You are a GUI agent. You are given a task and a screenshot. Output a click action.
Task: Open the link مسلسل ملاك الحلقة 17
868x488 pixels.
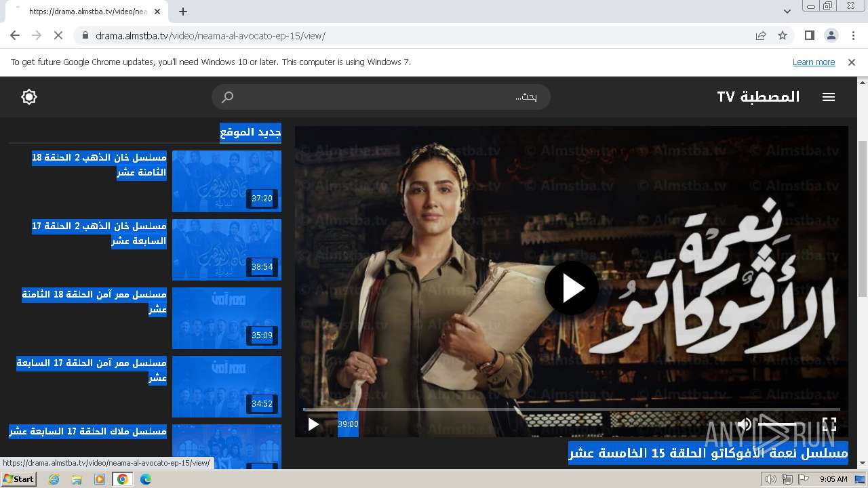pyautogui.click(x=87, y=431)
